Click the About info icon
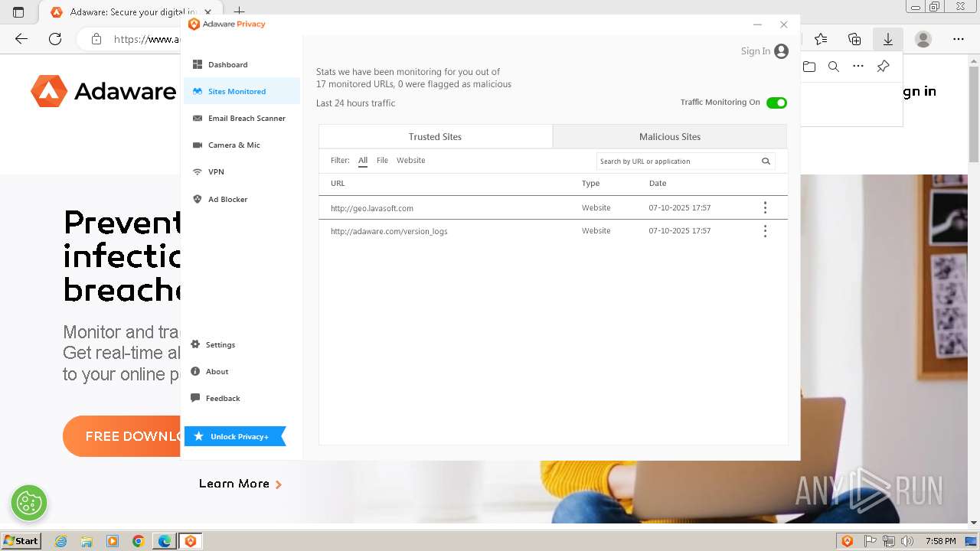This screenshot has height=551, width=980. (195, 371)
